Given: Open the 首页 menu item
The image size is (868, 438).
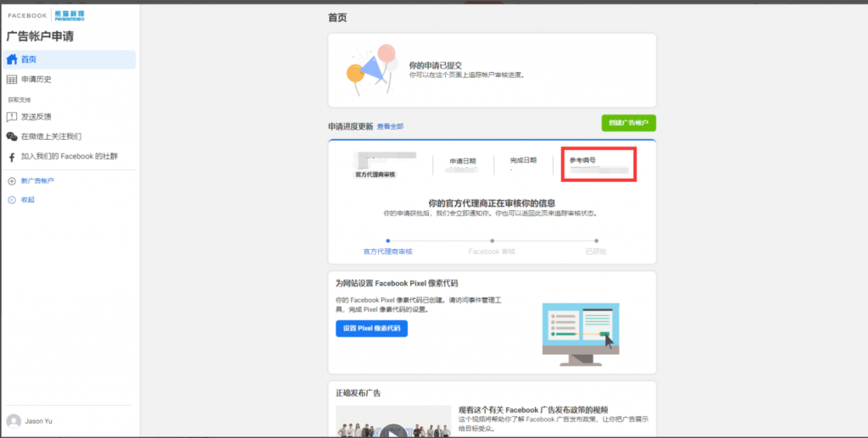Looking at the screenshot, I should (70, 59).
